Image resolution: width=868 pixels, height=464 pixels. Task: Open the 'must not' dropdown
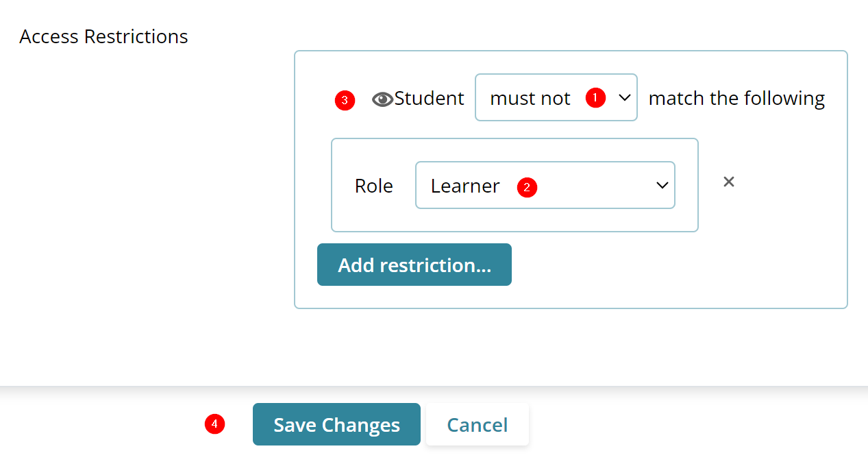556,98
